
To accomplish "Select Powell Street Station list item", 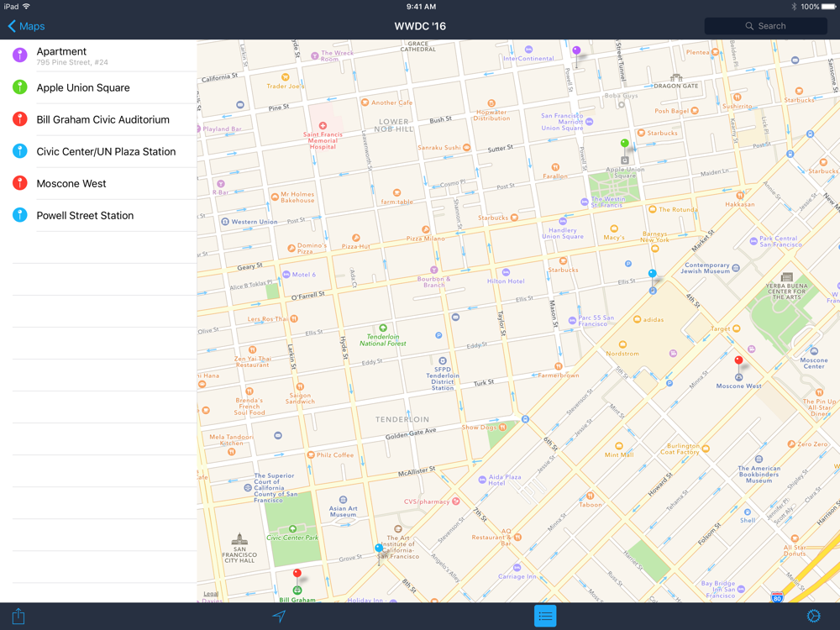I will click(x=98, y=215).
